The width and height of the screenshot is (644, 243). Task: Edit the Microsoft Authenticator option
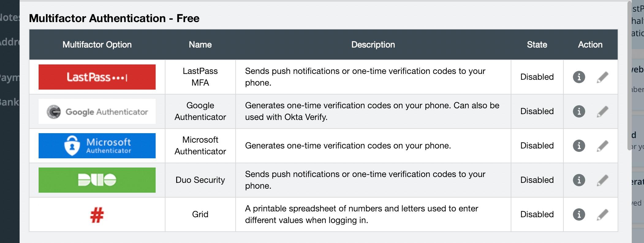click(602, 146)
